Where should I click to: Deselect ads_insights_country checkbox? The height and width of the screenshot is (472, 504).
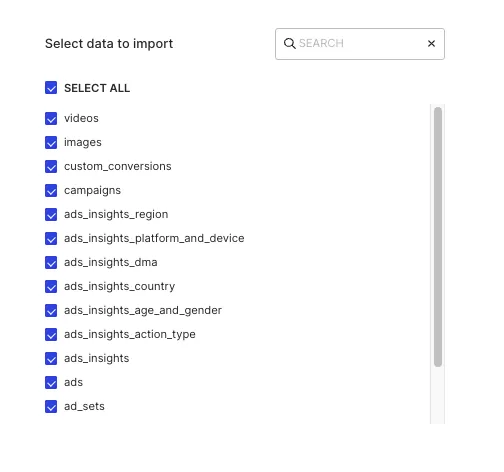[51, 286]
